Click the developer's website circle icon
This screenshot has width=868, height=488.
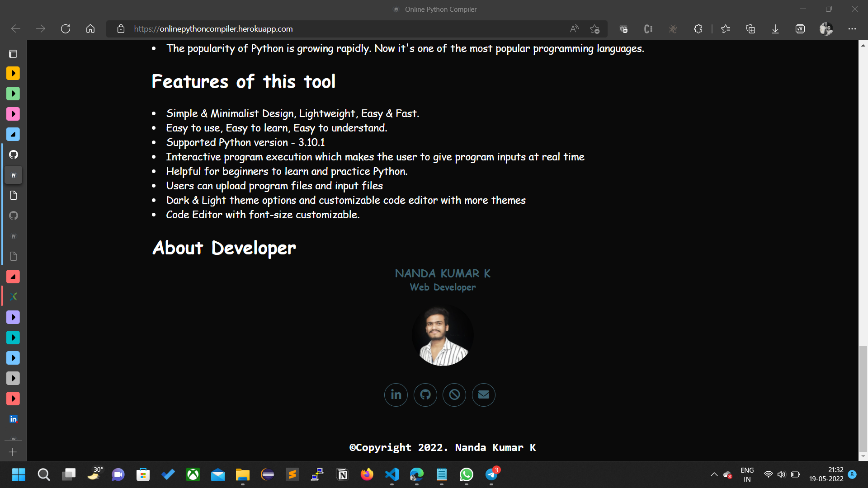pyautogui.click(x=454, y=394)
